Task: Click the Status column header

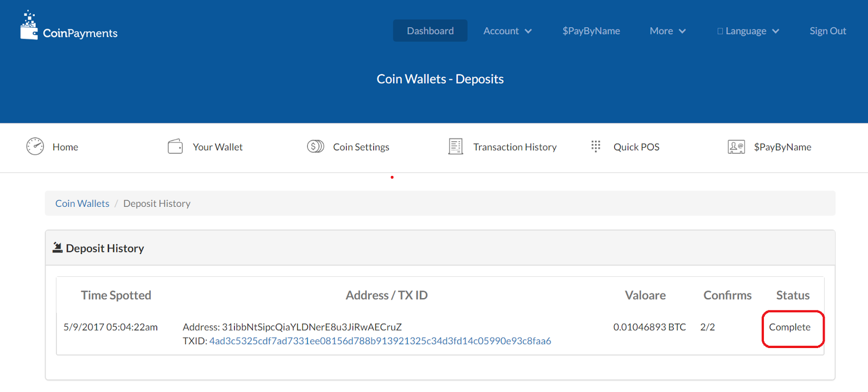Action: click(793, 295)
